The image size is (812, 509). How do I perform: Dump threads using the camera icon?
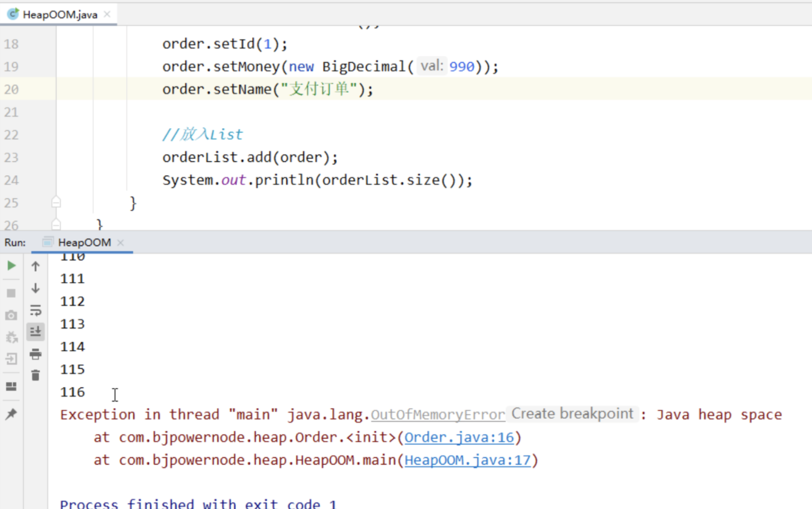click(x=11, y=315)
